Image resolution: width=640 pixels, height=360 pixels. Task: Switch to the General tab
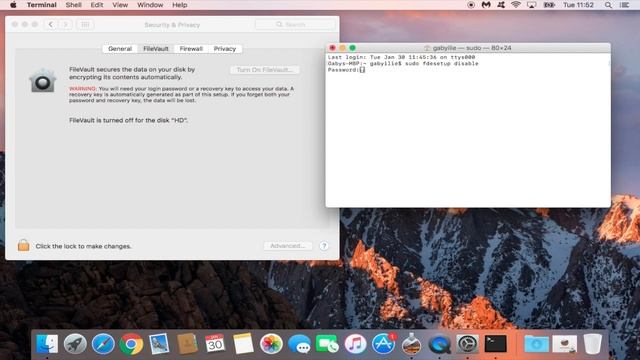(x=120, y=49)
